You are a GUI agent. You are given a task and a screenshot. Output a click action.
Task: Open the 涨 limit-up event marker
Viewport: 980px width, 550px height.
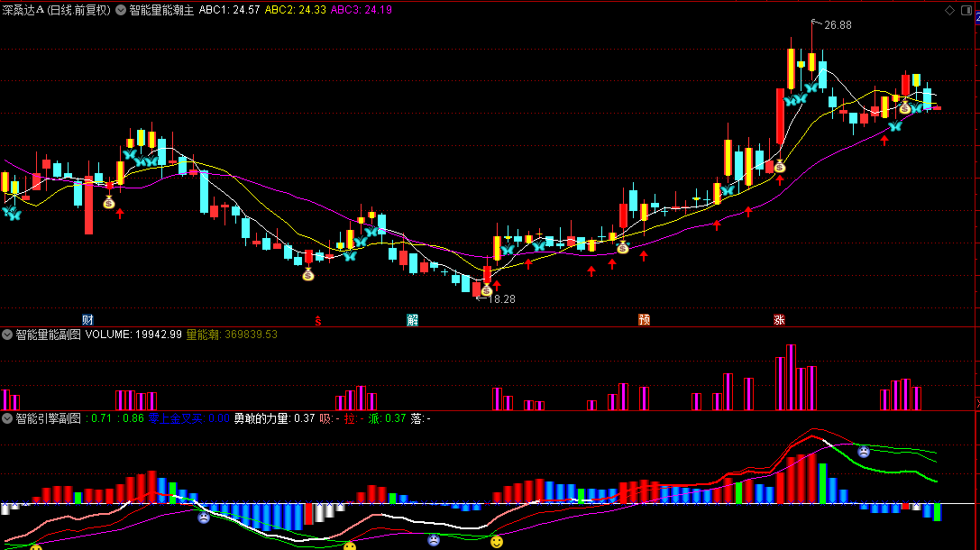click(779, 320)
